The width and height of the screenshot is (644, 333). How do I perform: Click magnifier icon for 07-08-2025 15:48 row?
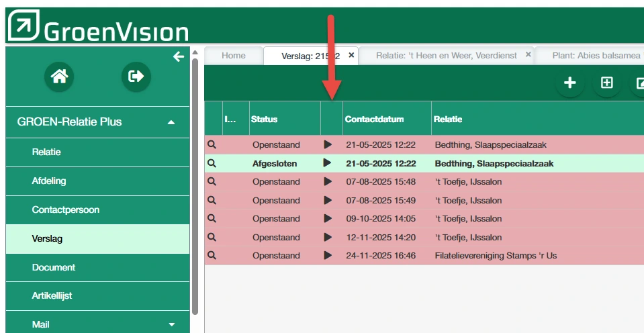coord(212,181)
